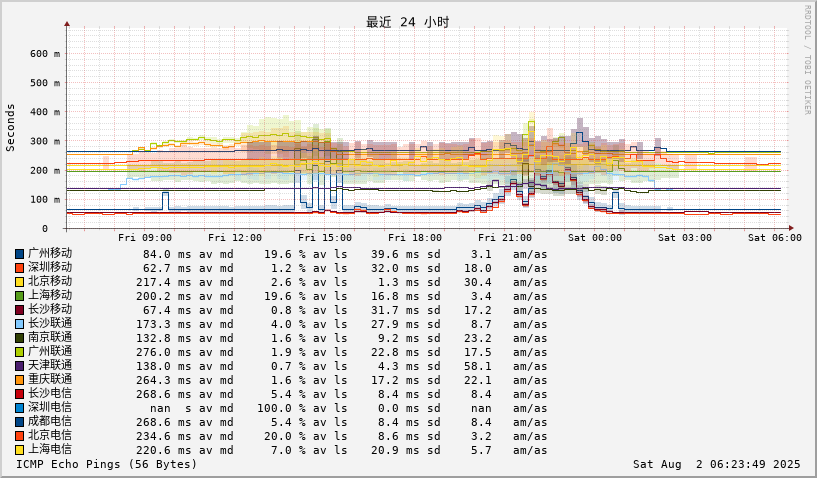Click the 深圳移动 legend label
817x478 pixels.
pyautogui.click(x=50, y=268)
